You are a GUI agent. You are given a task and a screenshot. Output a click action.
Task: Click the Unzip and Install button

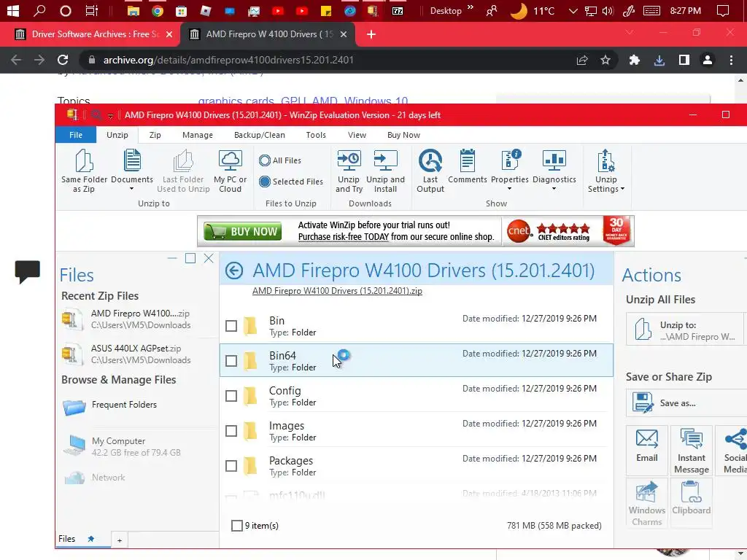(x=385, y=171)
